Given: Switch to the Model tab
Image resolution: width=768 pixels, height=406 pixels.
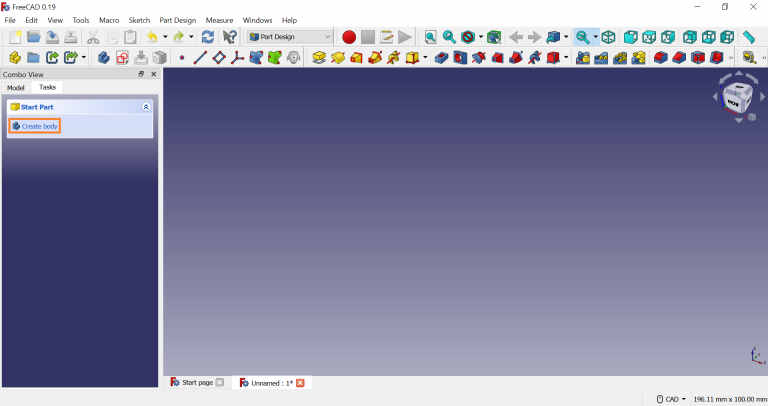Looking at the screenshot, I should coord(16,88).
